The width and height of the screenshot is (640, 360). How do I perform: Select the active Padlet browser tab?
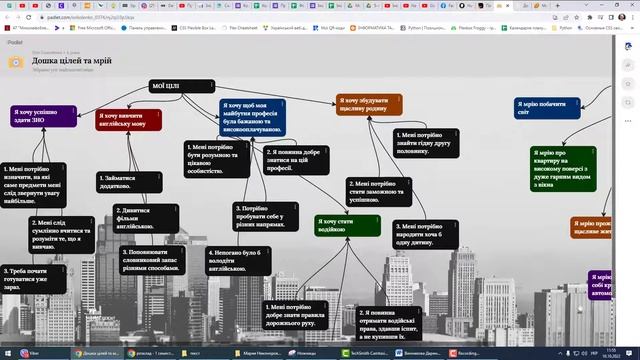click(x=504, y=6)
